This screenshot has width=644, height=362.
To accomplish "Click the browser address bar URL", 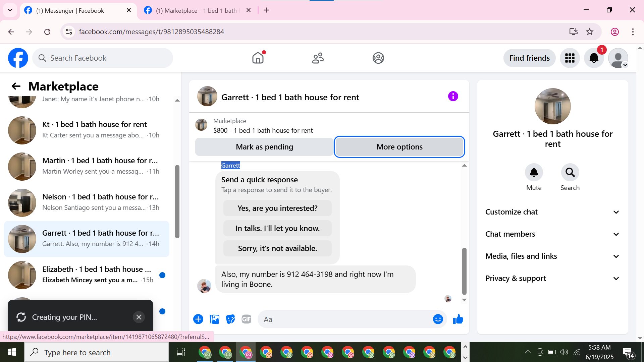I will pyautogui.click(x=151, y=32).
